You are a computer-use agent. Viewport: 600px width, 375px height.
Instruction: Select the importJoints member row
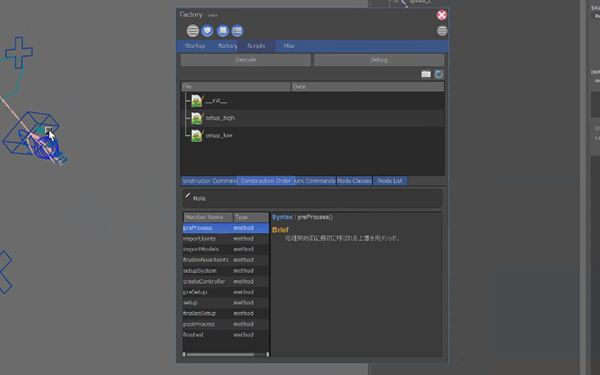(226, 238)
